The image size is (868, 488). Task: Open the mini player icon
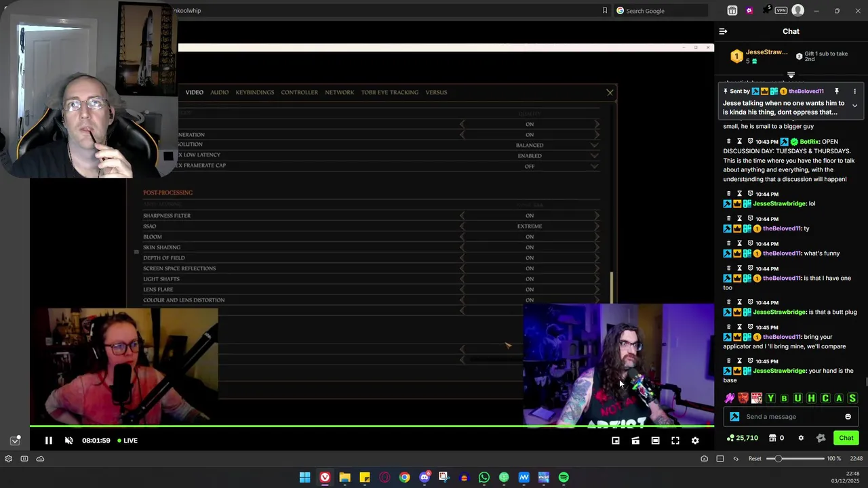tap(616, 441)
